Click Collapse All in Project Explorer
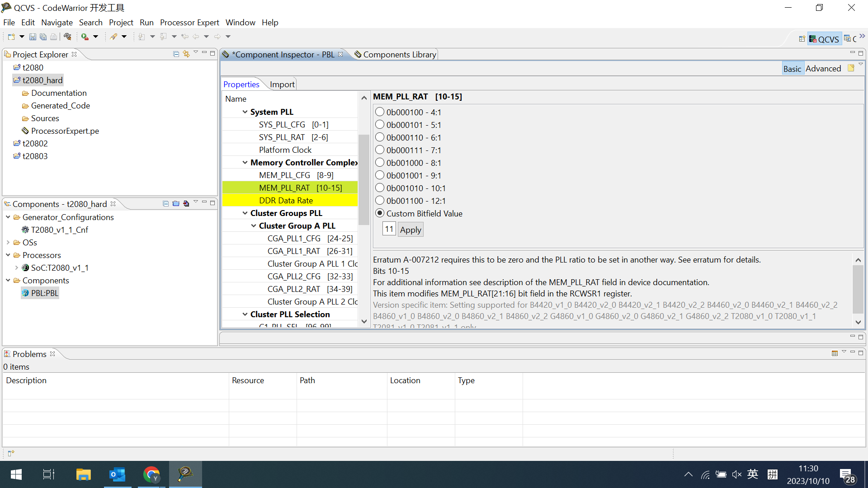Image resolution: width=868 pixels, height=488 pixels. [176, 54]
